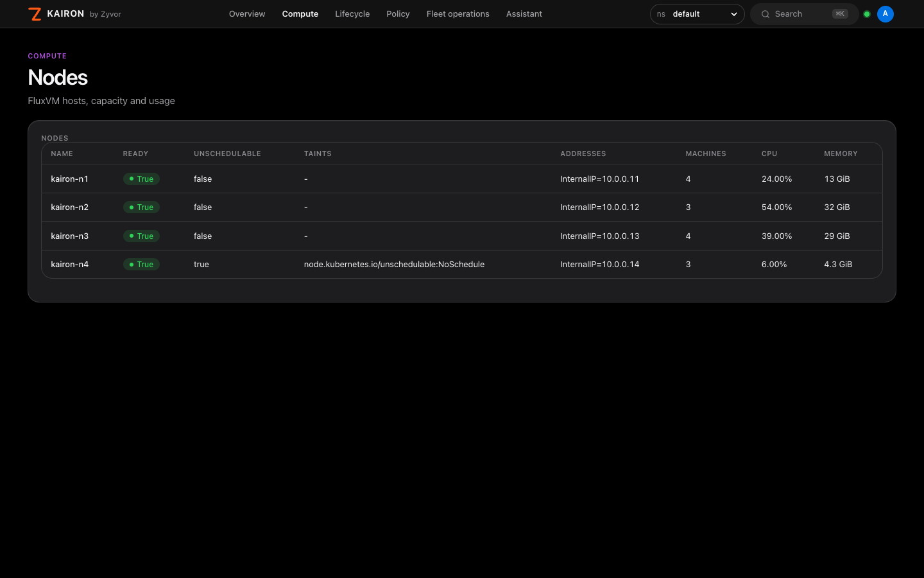Click CPU value 24.00% for kairon-n1

[776, 179]
